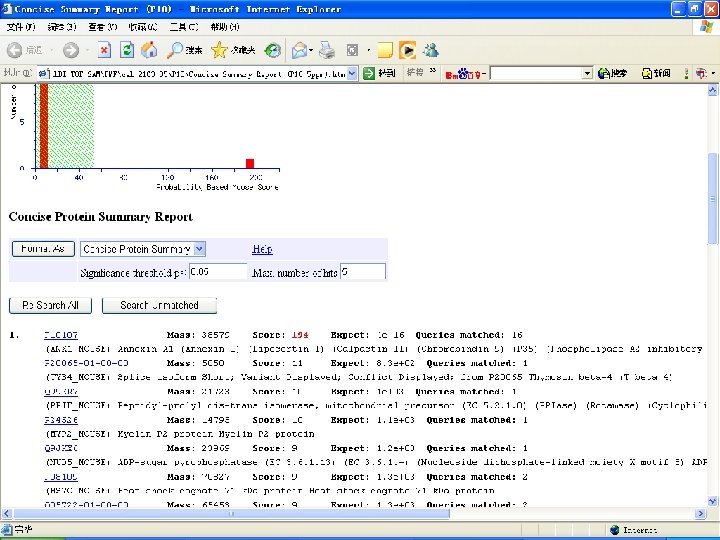Click the Forward arrow toolbar button

[x=70, y=50]
